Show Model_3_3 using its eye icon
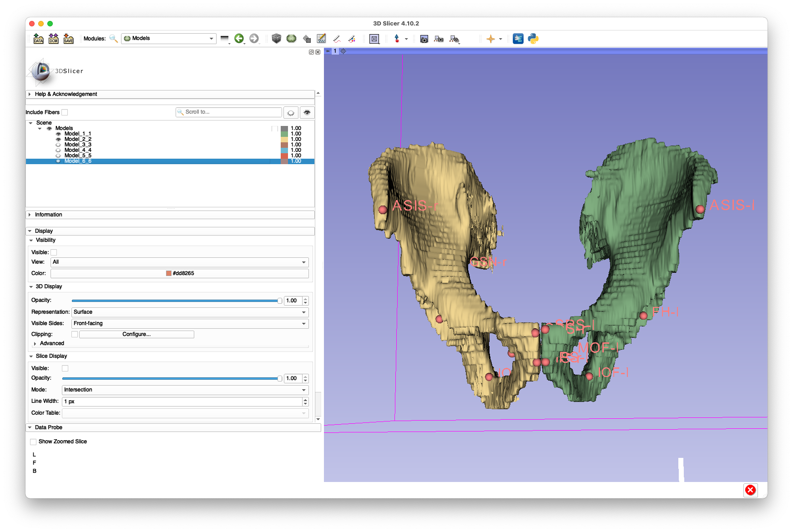This screenshot has width=793, height=532. pos(58,145)
